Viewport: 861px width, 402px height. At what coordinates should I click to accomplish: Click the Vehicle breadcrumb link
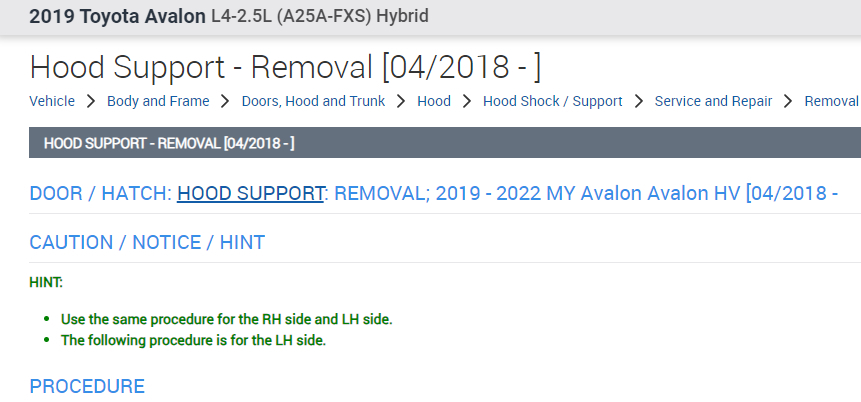pyautogui.click(x=52, y=101)
